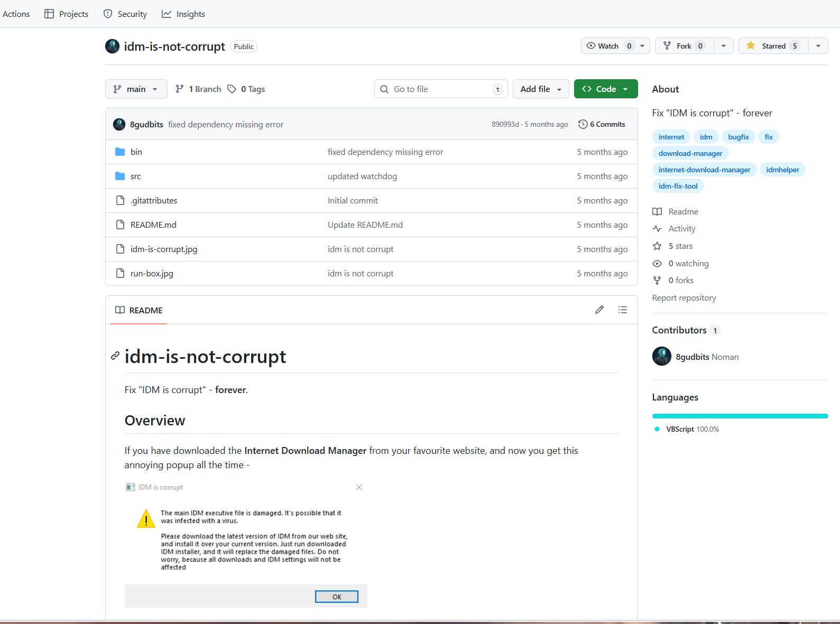840x624 pixels.
Task: Open the green Code dropdown
Action: tap(606, 89)
